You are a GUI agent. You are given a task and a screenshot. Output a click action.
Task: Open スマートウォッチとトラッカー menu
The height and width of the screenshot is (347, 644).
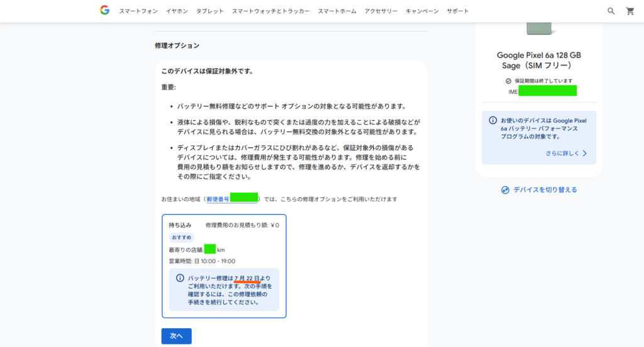[270, 11]
